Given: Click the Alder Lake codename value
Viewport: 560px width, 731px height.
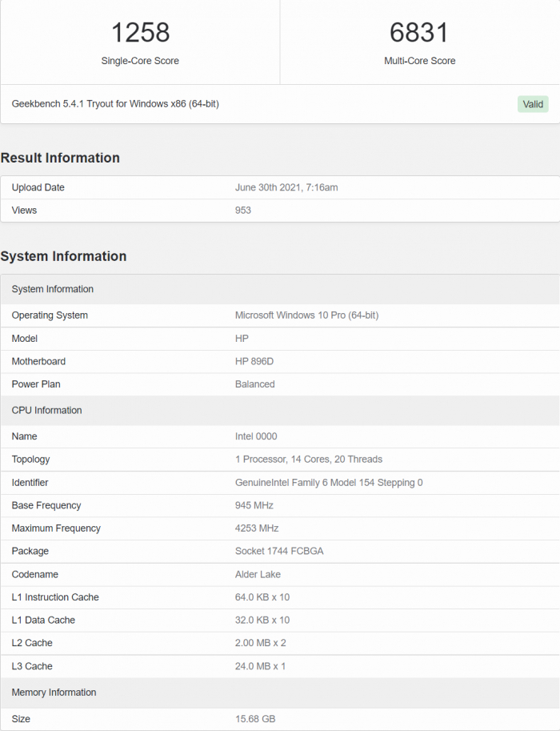Looking at the screenshot, I should click(258, 574).
